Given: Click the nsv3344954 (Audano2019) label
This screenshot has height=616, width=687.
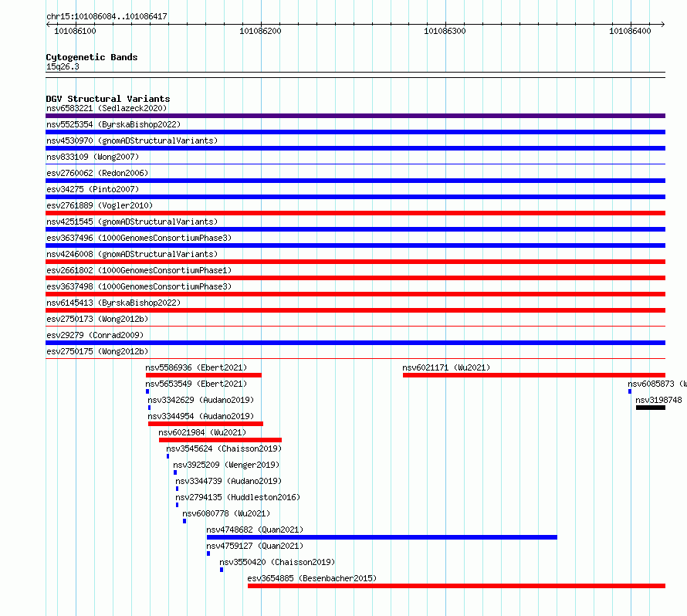Looking at the screenshot, I should [x=201, y=416].
